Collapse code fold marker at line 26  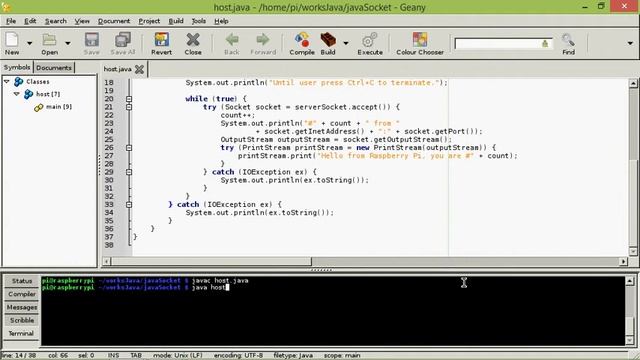click(x=129, y=148)
